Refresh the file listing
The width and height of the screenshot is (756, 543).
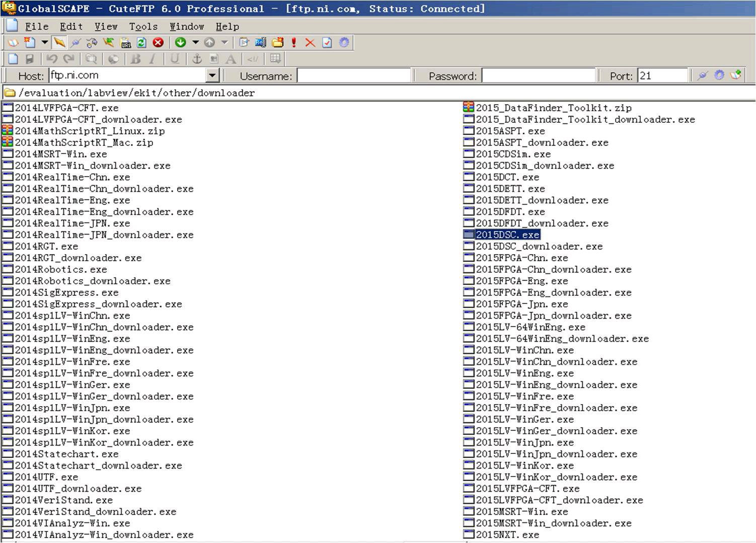coord(141,43)
